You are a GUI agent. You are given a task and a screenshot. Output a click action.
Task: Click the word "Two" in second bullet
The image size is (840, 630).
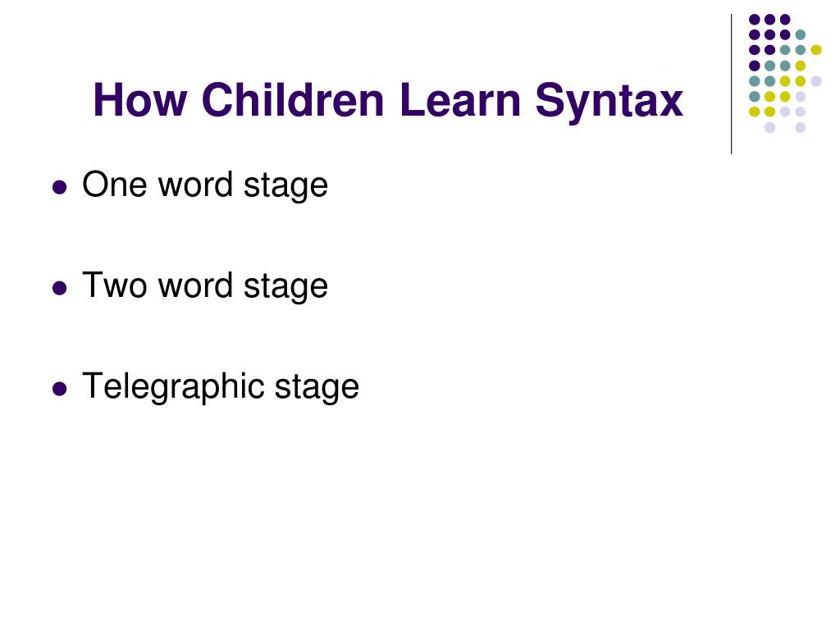pyautogui.click(x=115, y=285)
